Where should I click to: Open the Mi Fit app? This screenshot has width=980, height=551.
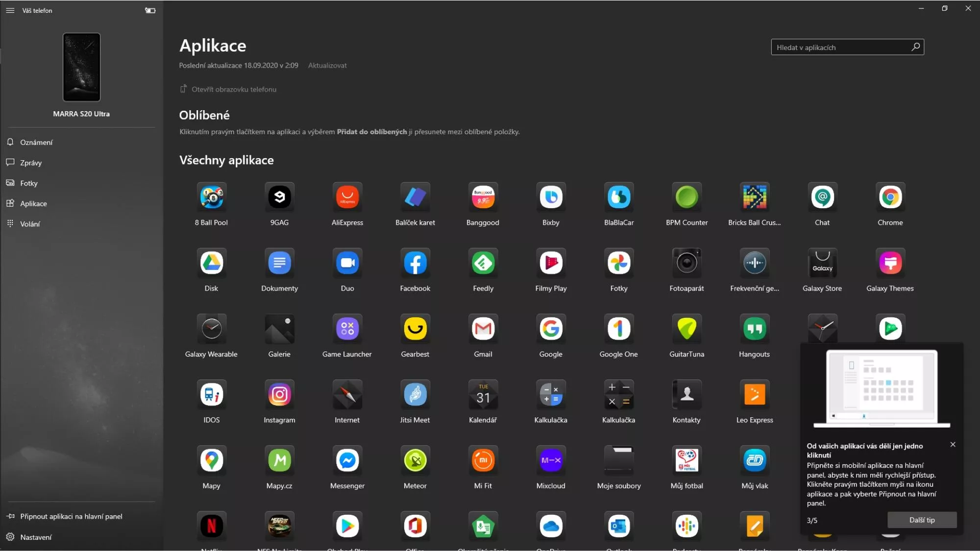[x=483, y=460]
